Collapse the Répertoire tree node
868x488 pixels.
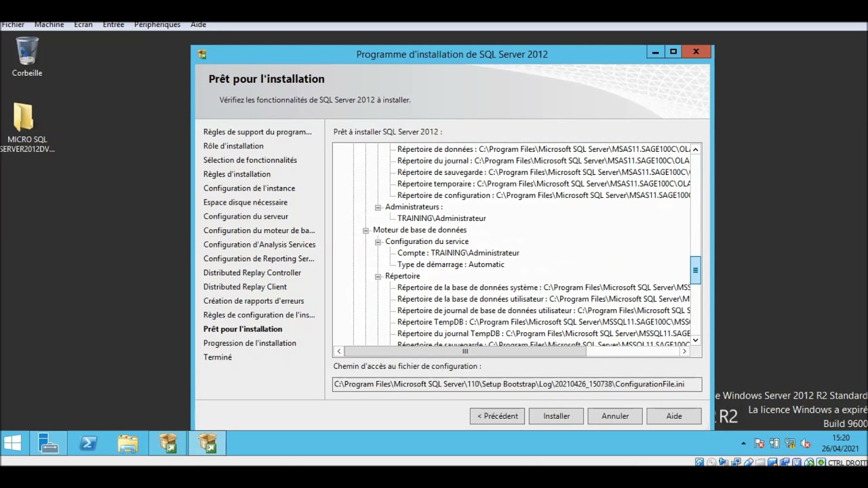[x=378, y=277]
